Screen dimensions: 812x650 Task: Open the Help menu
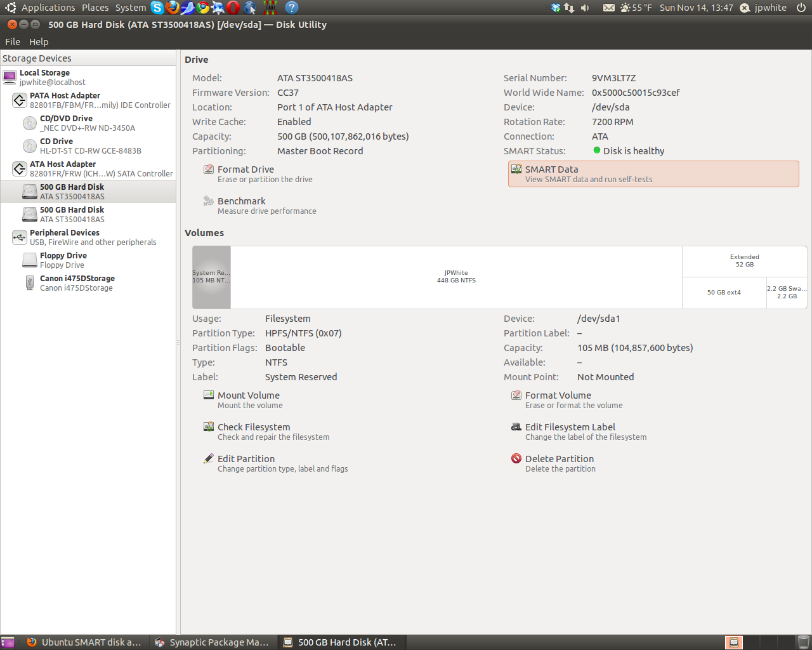tap(39, 42)
